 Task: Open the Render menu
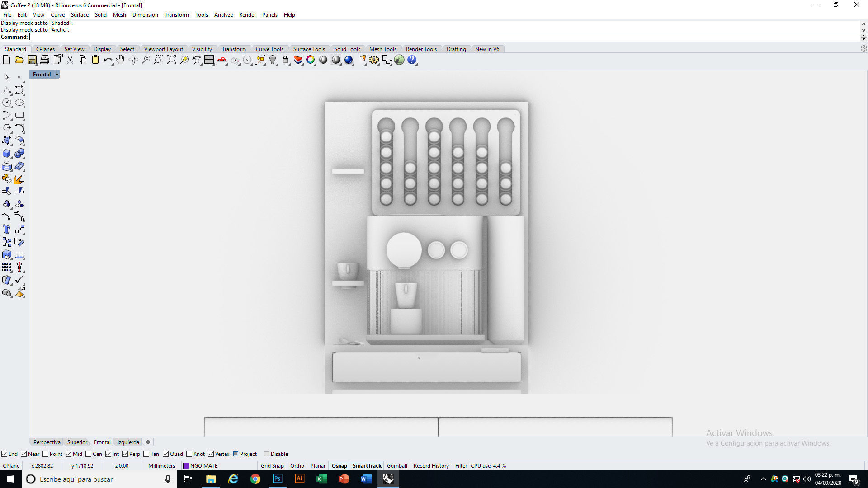tap(247, 15)
